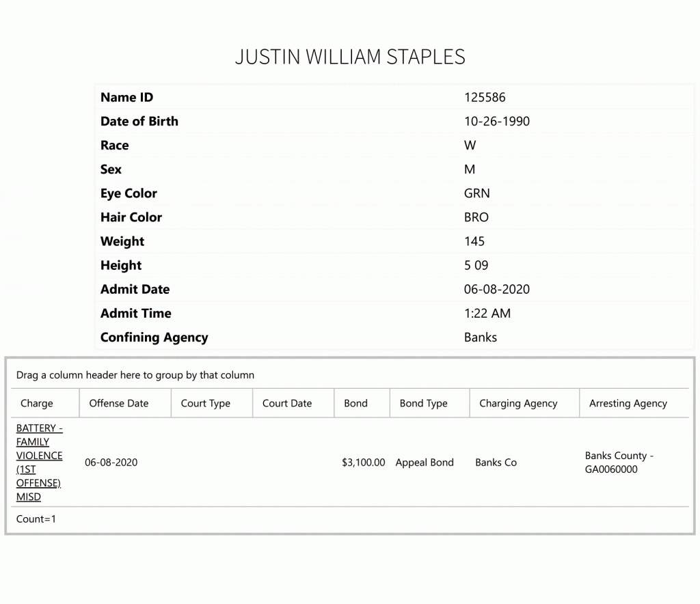Open the Battery Family Violence charge link

39,462
